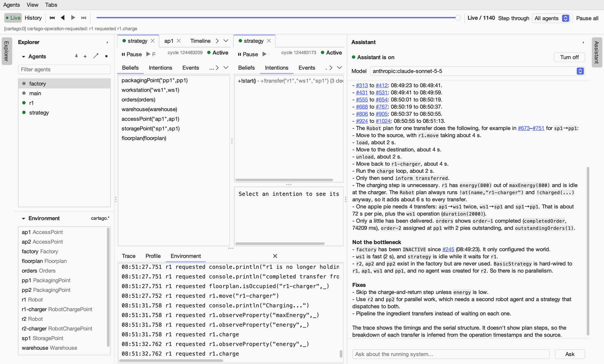
Task: Open the Model selection dropdown
Action: point(477,71)
